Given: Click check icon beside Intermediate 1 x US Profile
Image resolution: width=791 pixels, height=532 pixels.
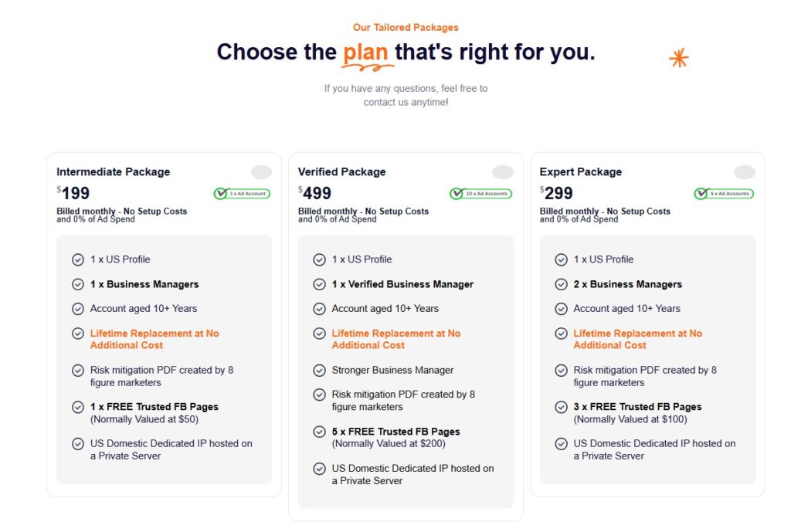Looking at the screenshot, I should tap(78, 259).
